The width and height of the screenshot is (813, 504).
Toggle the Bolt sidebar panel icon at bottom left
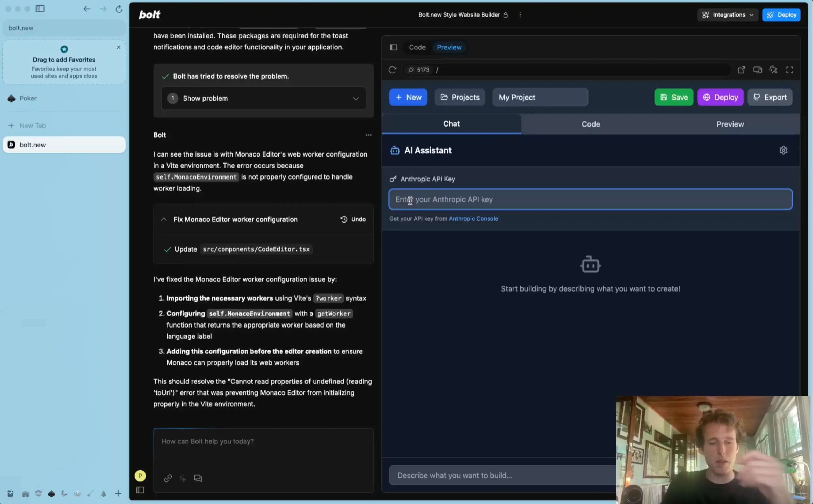(140, 490)
